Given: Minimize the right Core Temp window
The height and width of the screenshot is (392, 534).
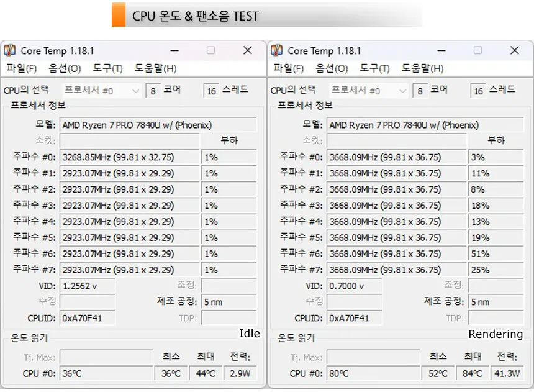Looking at the screenshot, I should pyautogui.click(x=441, y=50).
